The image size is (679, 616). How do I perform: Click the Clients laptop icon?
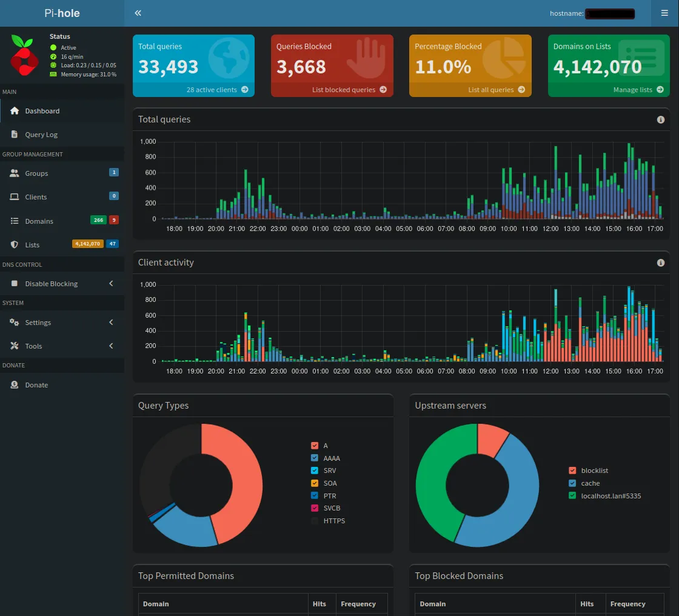pyautogui.click(x=15, y=196)
